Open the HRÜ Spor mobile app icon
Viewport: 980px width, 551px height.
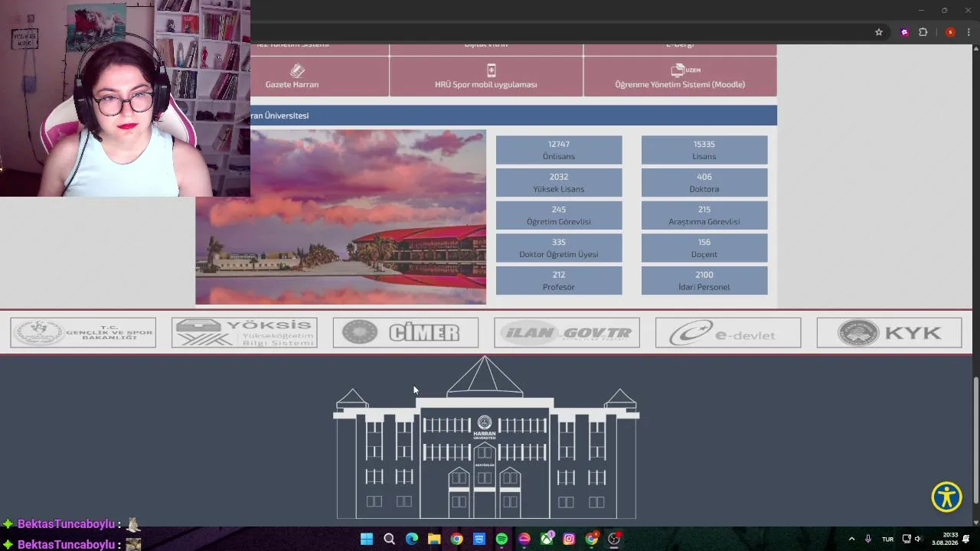tap(491, 70)
